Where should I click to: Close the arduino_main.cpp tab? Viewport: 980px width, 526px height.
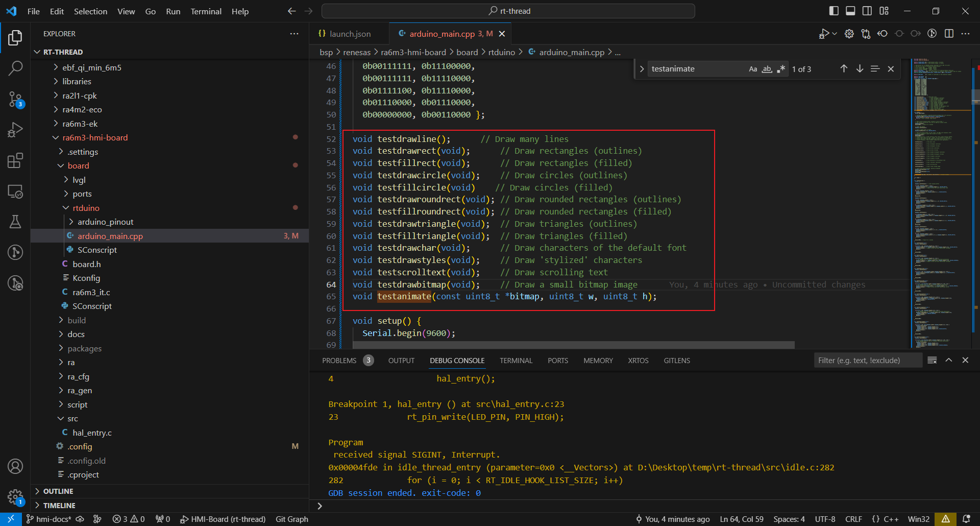coord(502,34)
